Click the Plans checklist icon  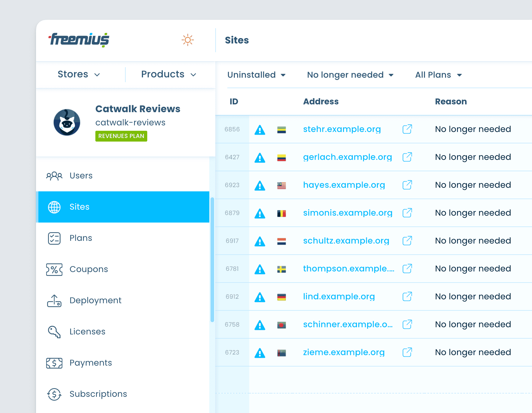click(x=54, y=238)
